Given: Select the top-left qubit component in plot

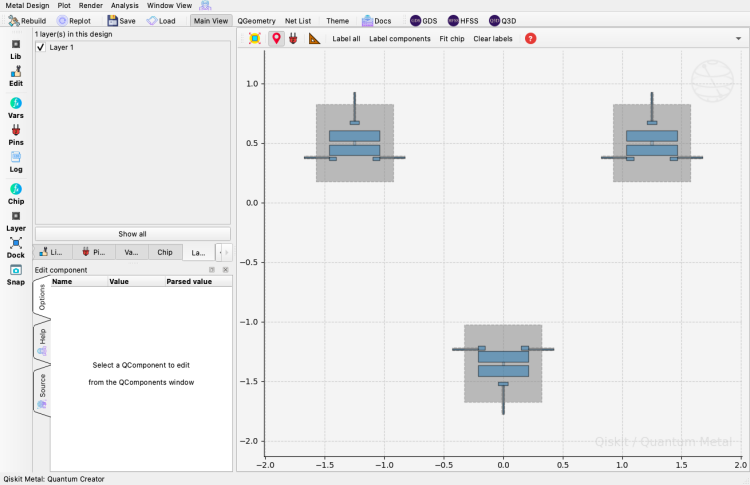Looking at the screenshot, I should coord(354,143).
